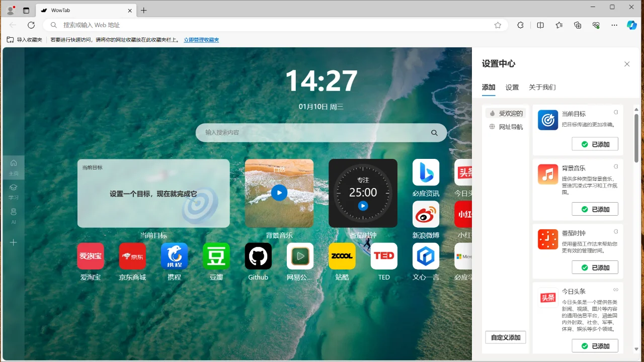Close the 设置中心 panel

point(627,64)
